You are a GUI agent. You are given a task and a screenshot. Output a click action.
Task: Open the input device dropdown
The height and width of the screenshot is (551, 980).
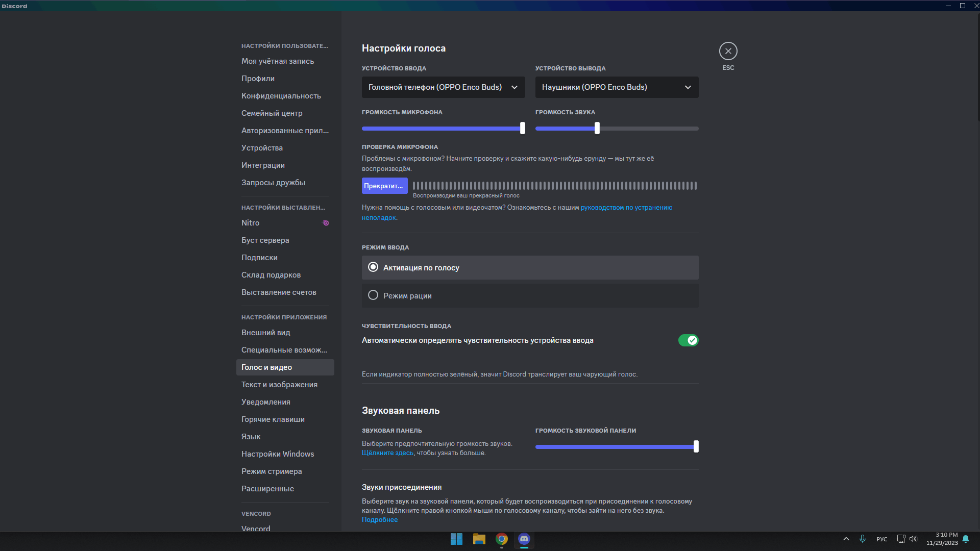pos(443,87)
